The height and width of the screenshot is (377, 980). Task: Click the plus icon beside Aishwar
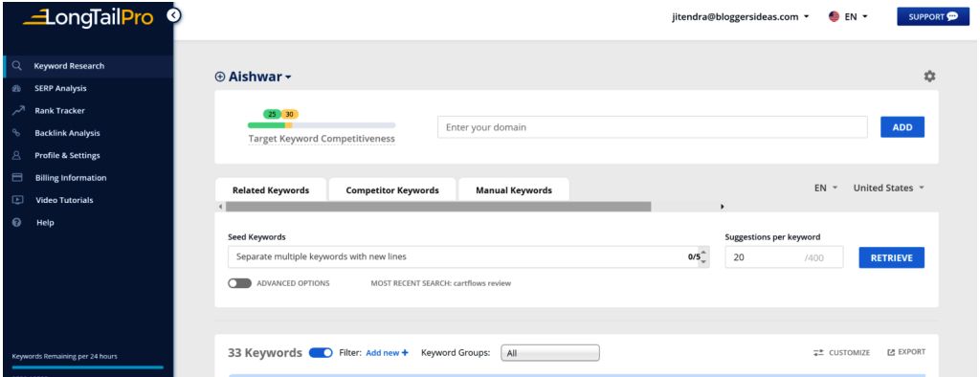coord(220,77)
